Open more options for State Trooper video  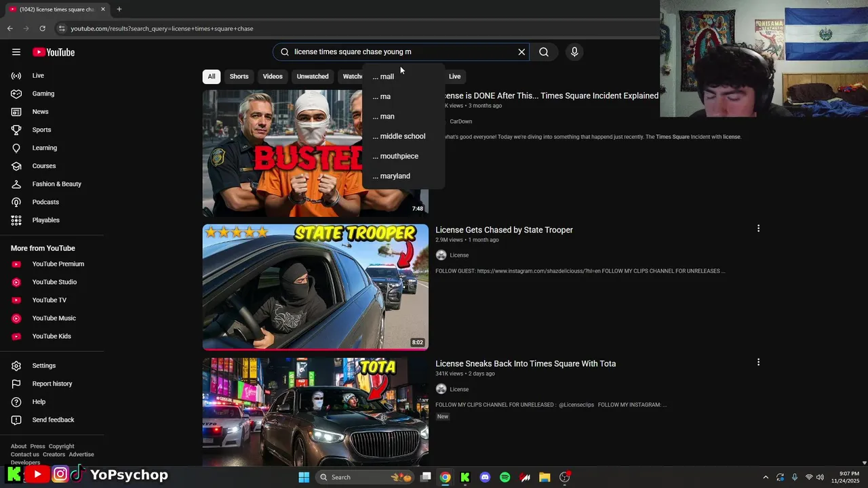coord(758,228)
